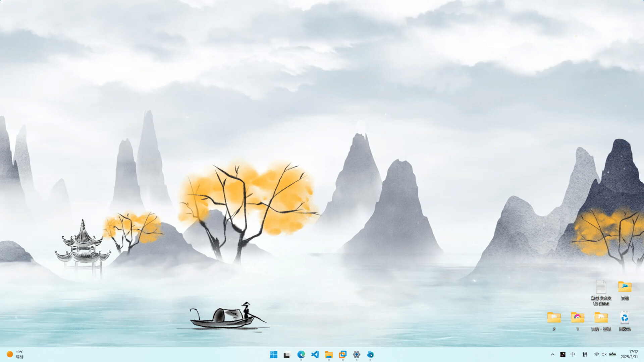
Task: Open Visual Studio Code from the taskbar
Action: click(315, 355)
